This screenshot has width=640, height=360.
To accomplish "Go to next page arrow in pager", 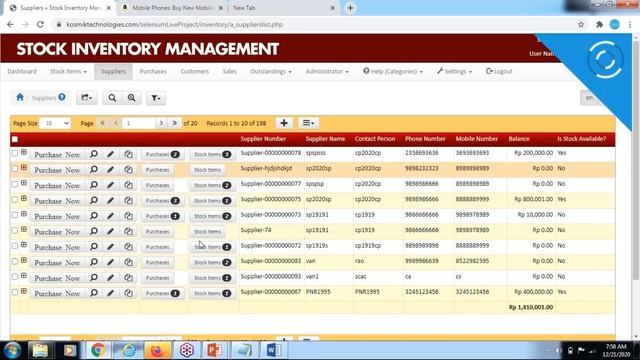I will (161, 123).
